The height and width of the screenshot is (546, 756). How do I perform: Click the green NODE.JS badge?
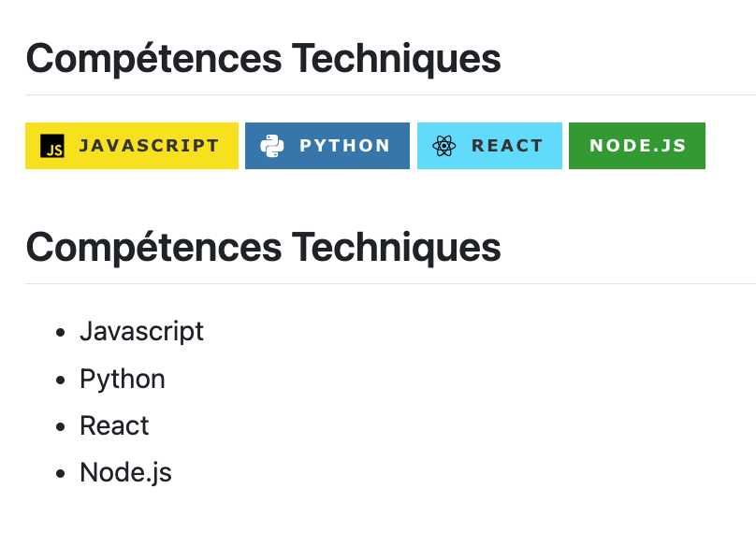637,146
